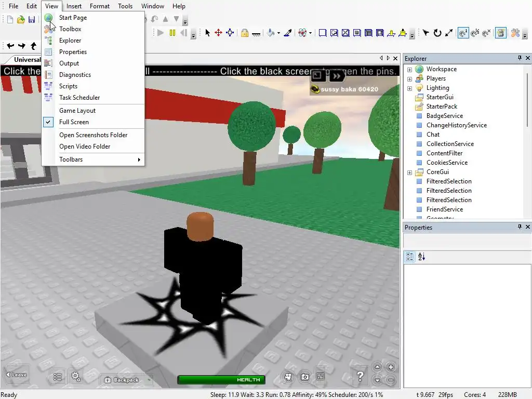
Task: Click the camera zoom in plus button
Action: (391, 367)
